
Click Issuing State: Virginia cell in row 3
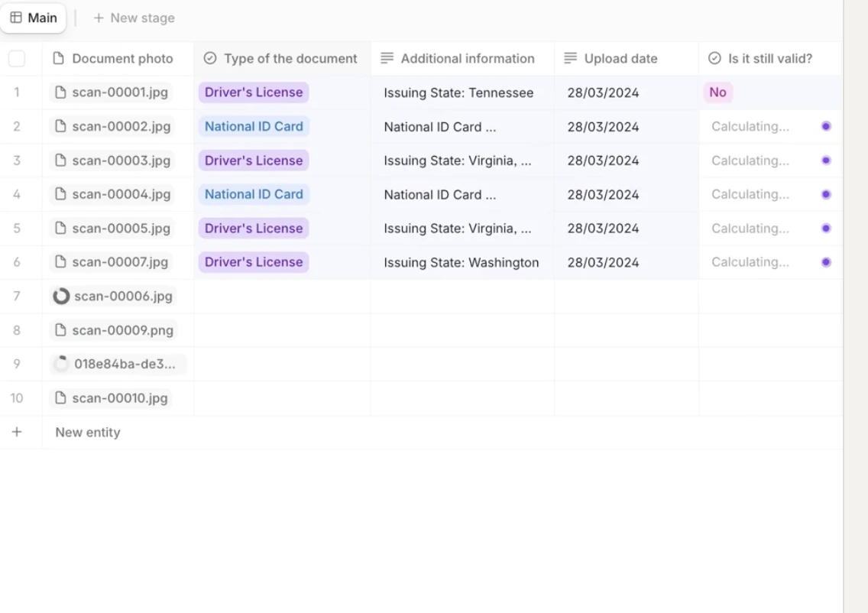click(462, 160)
